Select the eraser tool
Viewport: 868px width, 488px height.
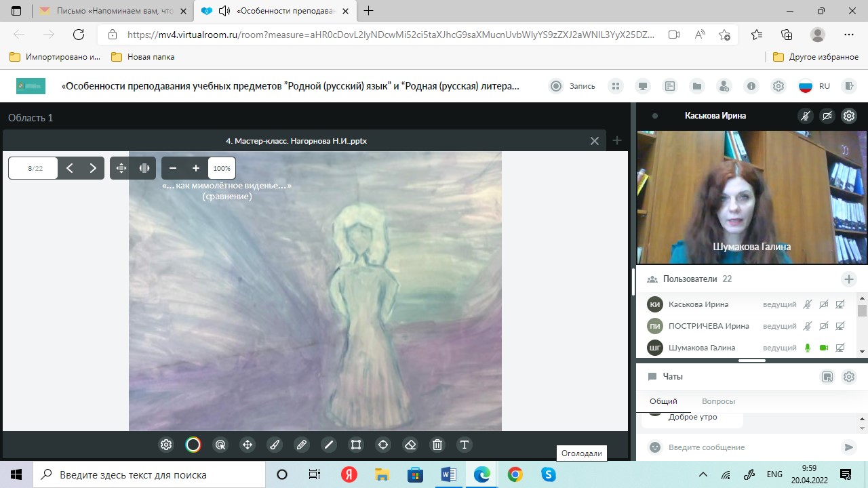(x=410, y=445)
